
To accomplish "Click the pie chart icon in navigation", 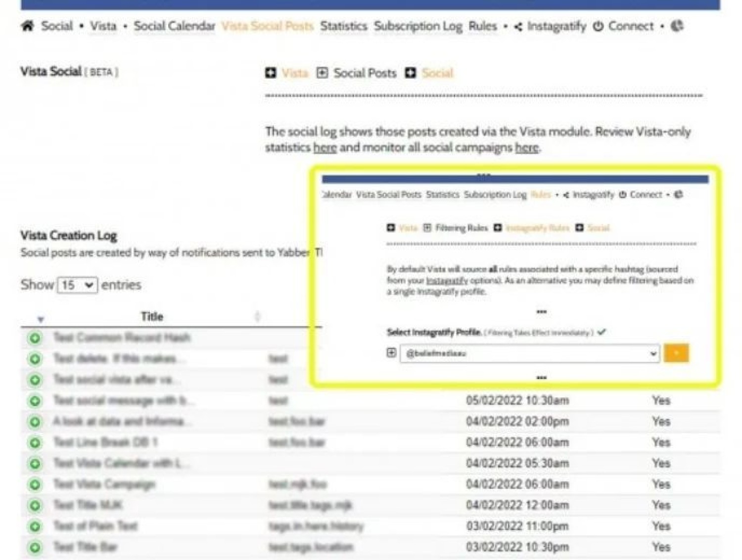I will [x=677, y=26].
